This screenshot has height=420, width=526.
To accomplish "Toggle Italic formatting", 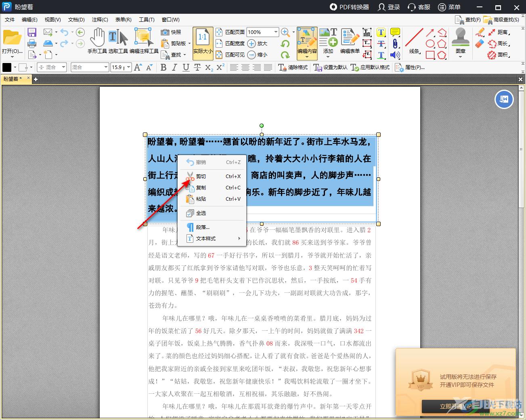I will tap(175, 67).
